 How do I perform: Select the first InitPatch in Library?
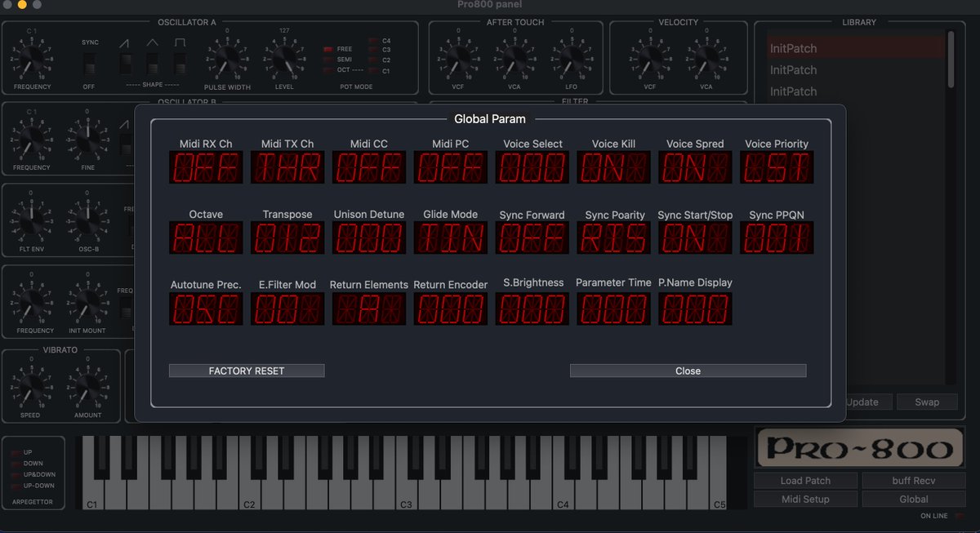coord(856,48)
